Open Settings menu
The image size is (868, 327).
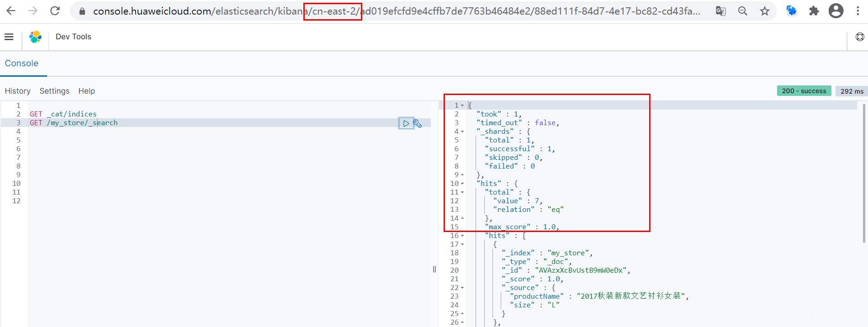[x=54, y=91]
